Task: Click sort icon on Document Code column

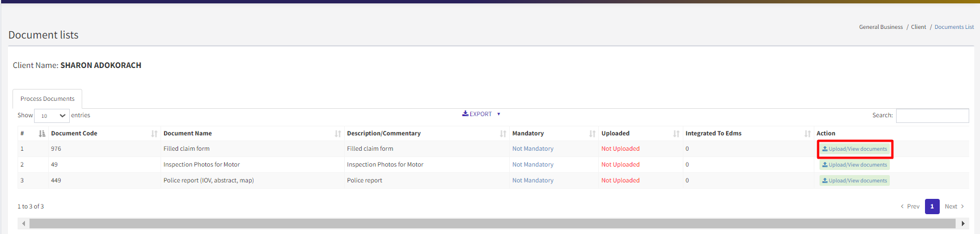Action: point(154,134)
